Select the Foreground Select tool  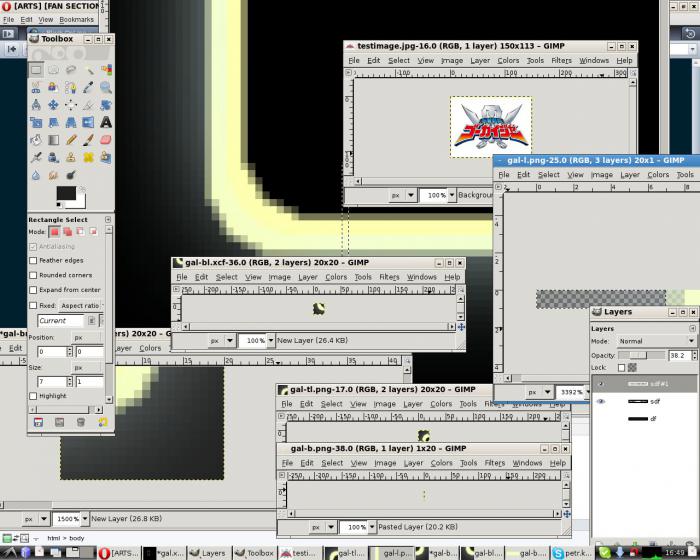(54, 87)
